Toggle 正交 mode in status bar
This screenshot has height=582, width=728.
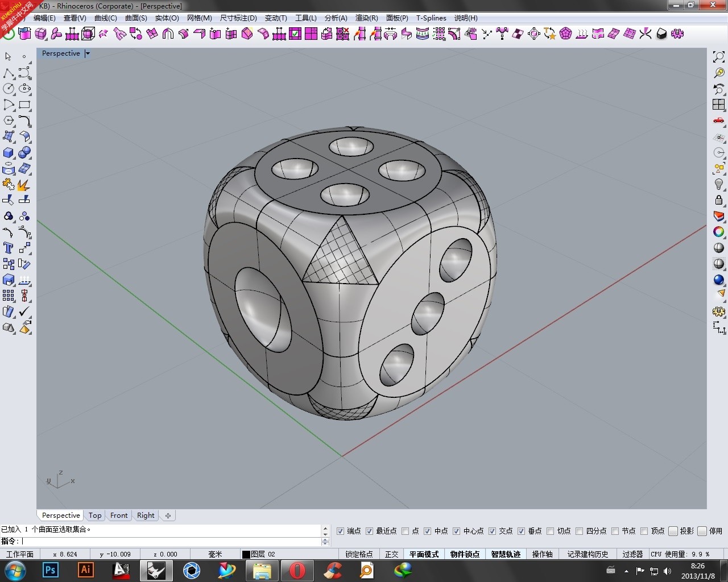[392, 554]
